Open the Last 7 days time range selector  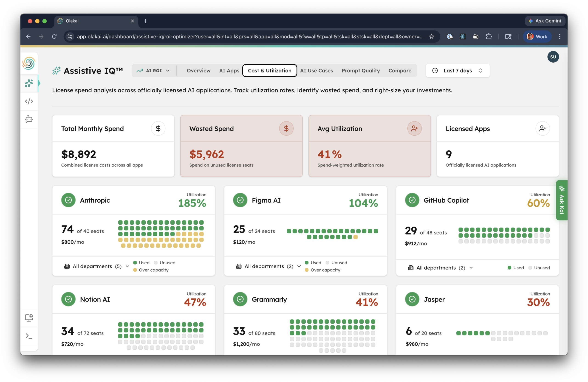click(457, 71)
